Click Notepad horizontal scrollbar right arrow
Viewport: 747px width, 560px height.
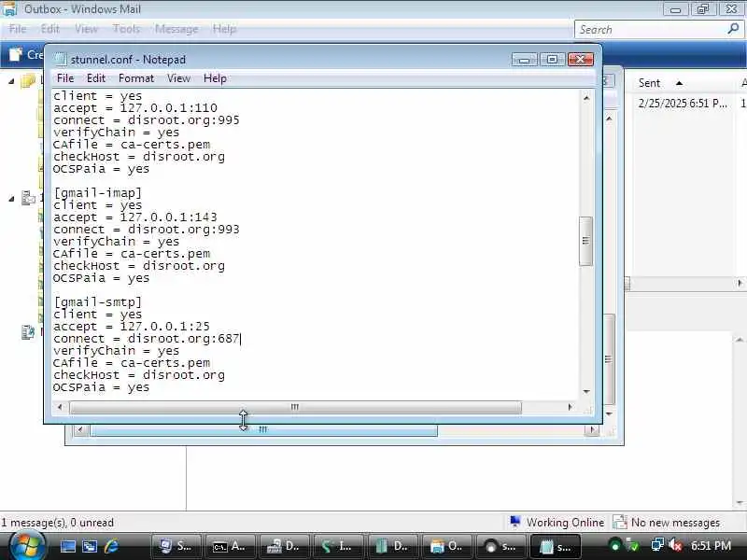[571, 407]
